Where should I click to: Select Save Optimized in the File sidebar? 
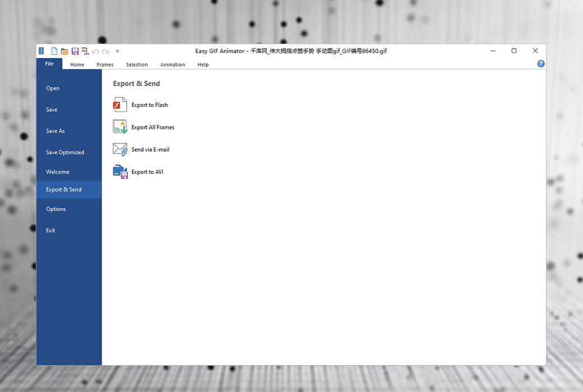(x=69, y=152)
